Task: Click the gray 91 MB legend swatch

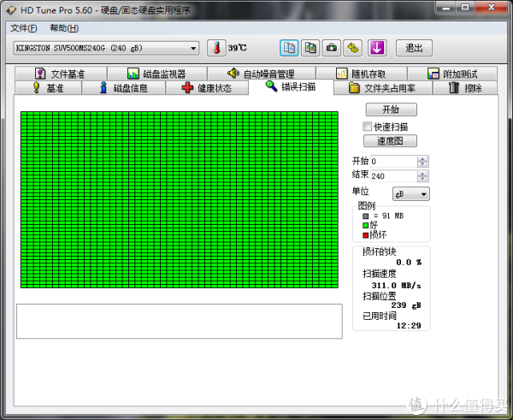Action: (x=365, y=216)
